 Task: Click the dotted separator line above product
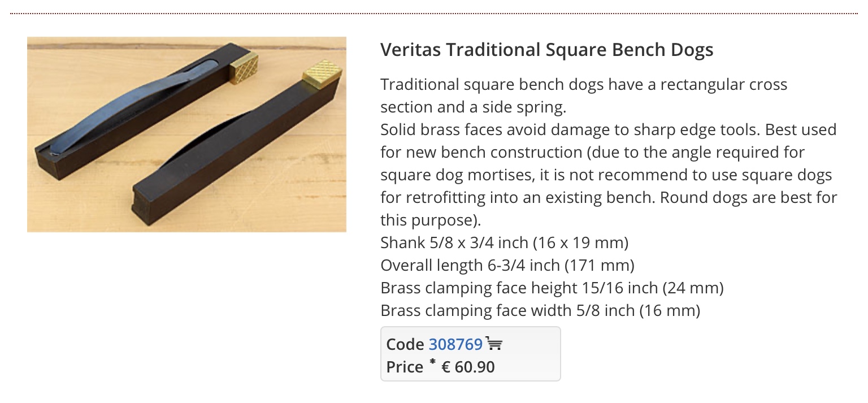(434, 13)
